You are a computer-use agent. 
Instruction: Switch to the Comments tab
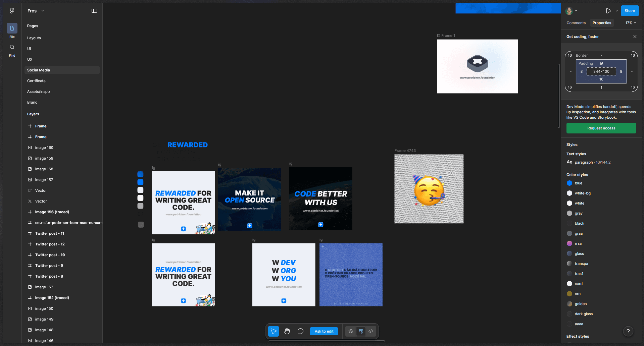576,23
